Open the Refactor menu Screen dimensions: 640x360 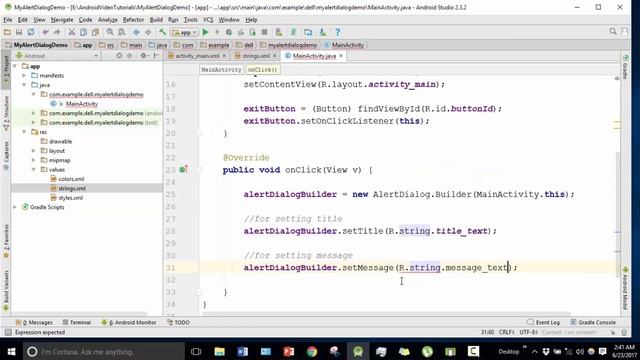click(133, 20)
